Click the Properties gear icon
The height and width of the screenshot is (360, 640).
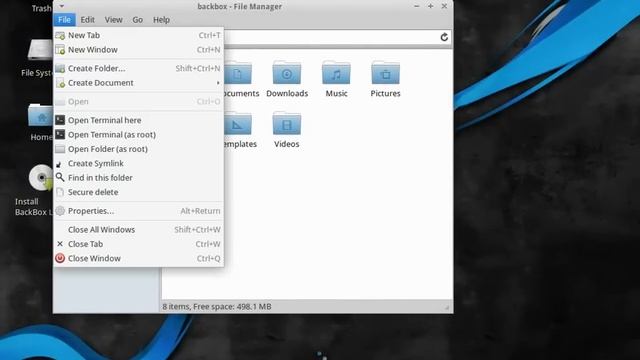pyautogui.click(x=60, y=211)
